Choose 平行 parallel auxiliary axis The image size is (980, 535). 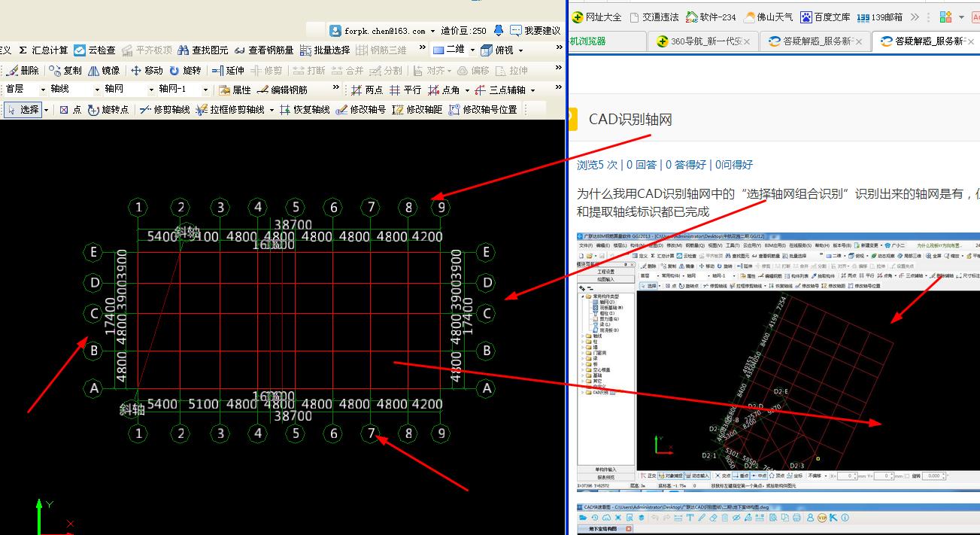(405, 90)
